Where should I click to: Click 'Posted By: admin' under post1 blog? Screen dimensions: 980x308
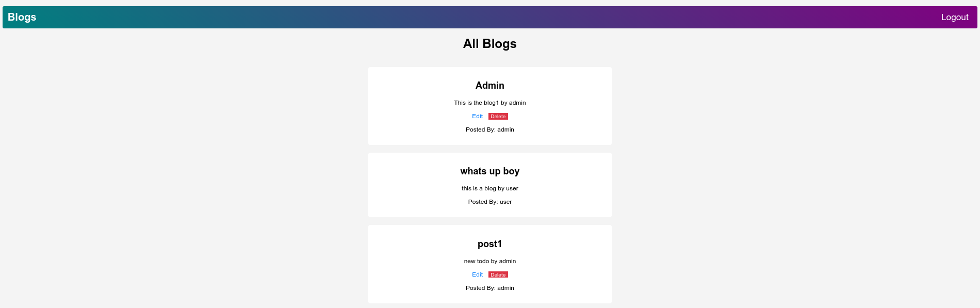pyautogui.click(x=489, y=288)
